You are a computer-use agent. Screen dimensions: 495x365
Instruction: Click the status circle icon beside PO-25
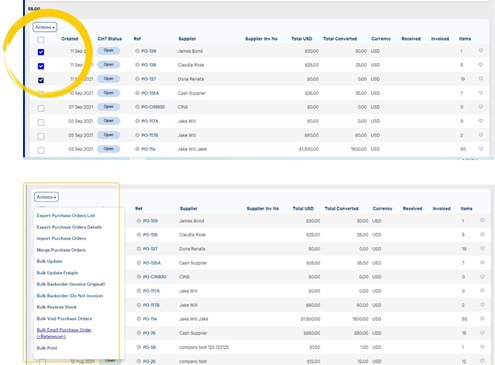(x=139, y=361)
